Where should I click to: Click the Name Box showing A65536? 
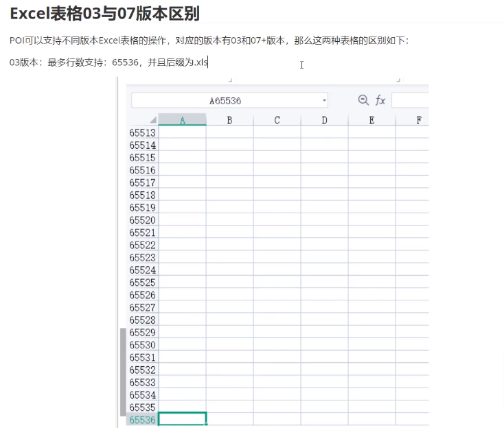click(x=225, y=101)
